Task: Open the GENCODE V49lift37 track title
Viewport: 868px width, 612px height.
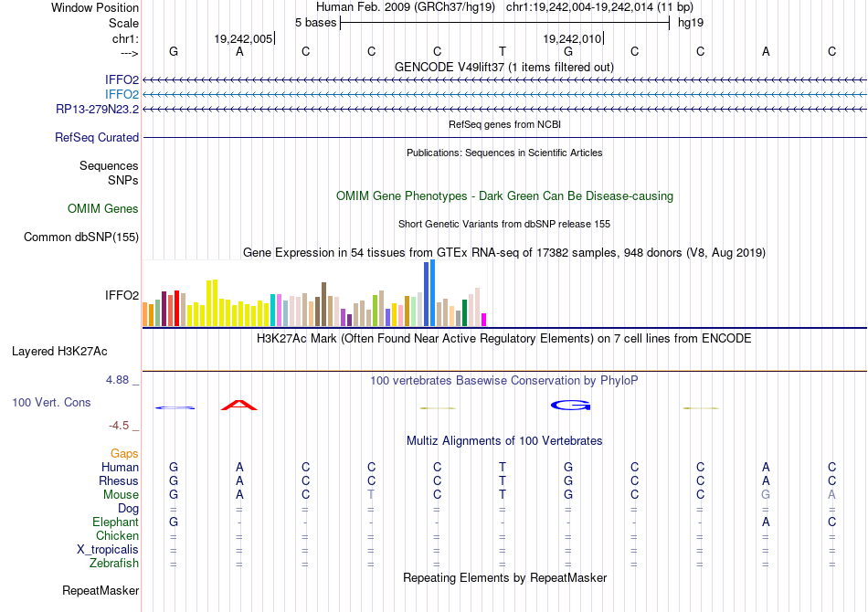Action: (x=503, y=67)
